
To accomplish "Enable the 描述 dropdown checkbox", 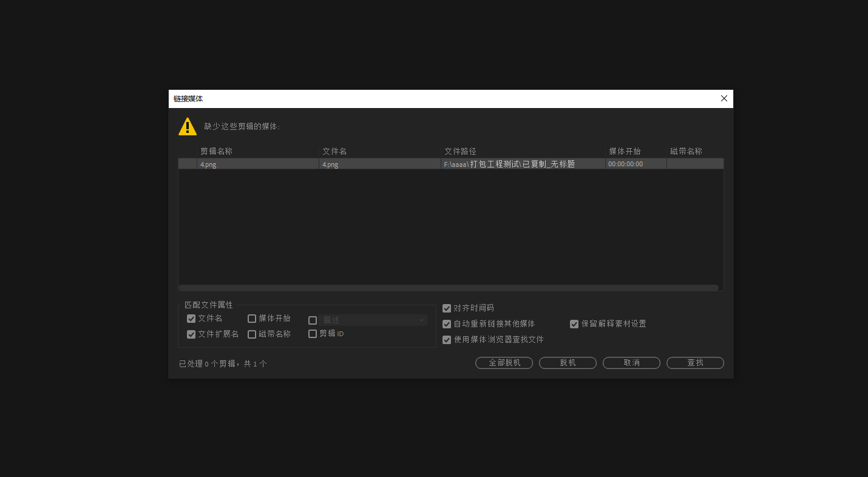I will pos(313,320).
